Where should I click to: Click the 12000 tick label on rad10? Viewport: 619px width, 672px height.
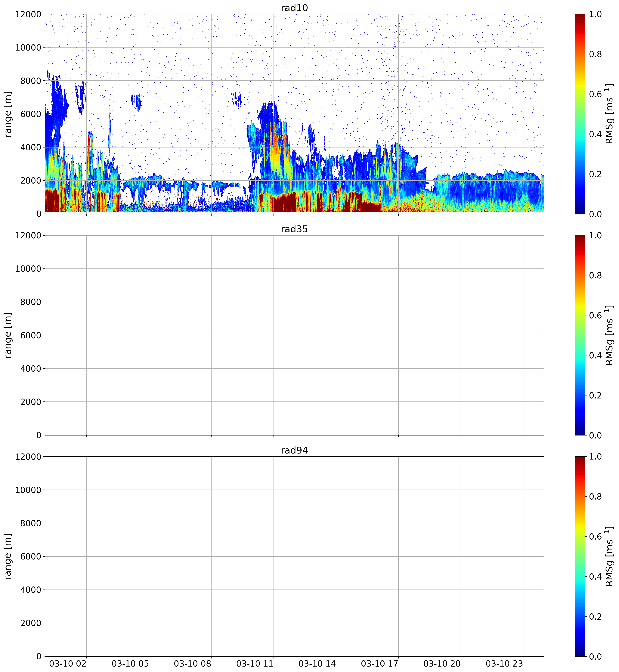click(28, 14)
